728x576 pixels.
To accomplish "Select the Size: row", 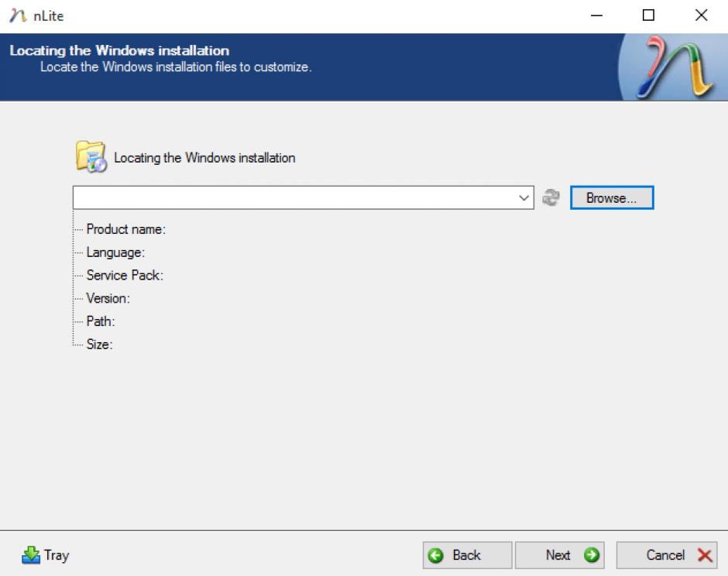I will pyautogui.click(x=99, y=345).
